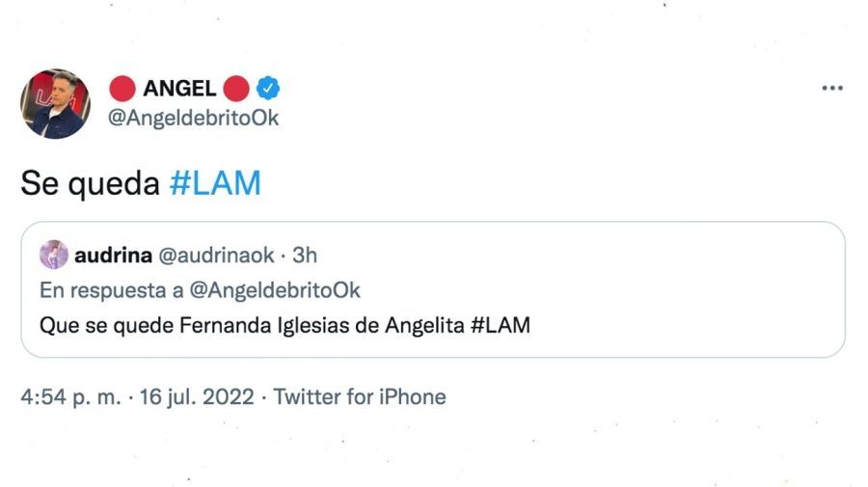868x487 pixels.
Task: Click the red circle emoji before ANGEL
Action: (x=122, y=90)
